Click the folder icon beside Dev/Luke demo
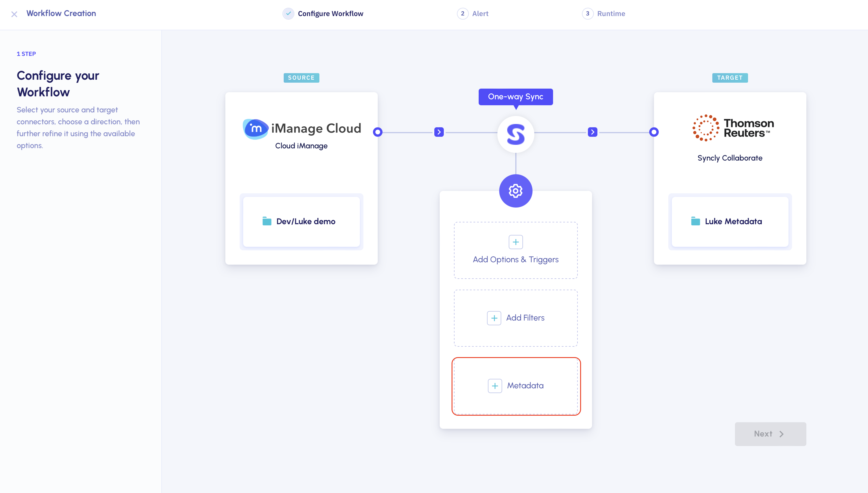This screenshot has height=493, width=868. click(266, 221)
